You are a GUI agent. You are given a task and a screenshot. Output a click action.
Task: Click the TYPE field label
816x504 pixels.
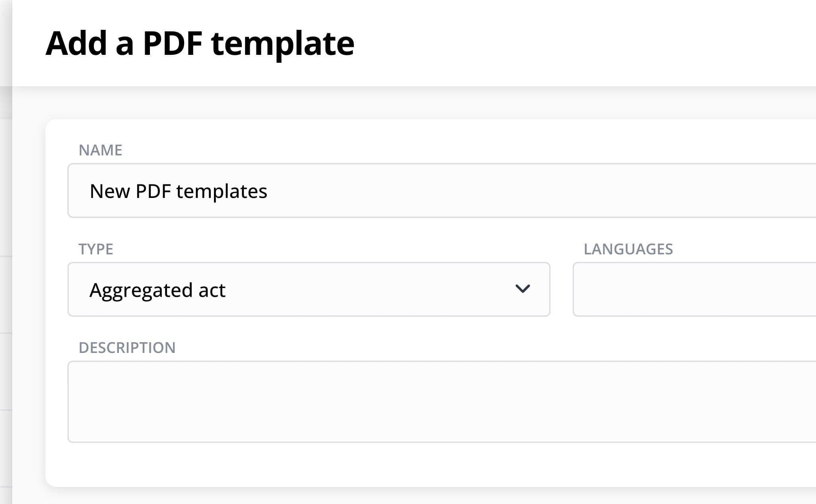(96, 249)
